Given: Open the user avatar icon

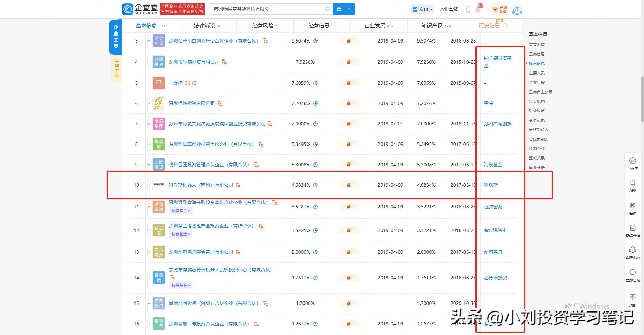Looking at the screenshot, I should click(x=517, y=10).
